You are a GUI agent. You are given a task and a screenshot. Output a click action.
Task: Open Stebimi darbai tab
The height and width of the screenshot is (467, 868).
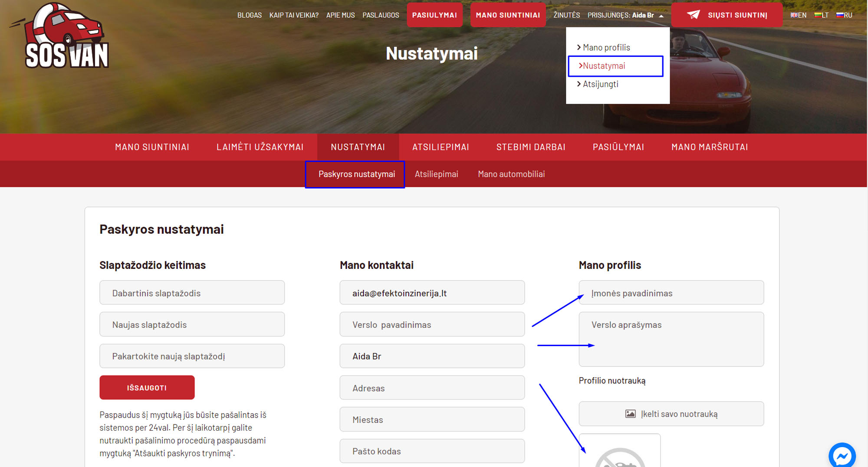(x=531, y=147)
